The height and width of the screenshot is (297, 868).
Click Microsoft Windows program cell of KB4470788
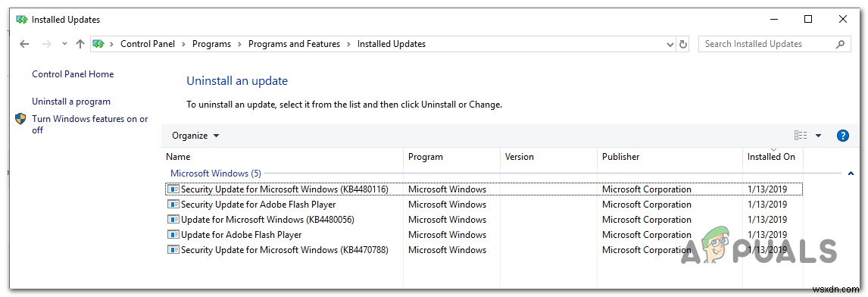pos(448,250)
